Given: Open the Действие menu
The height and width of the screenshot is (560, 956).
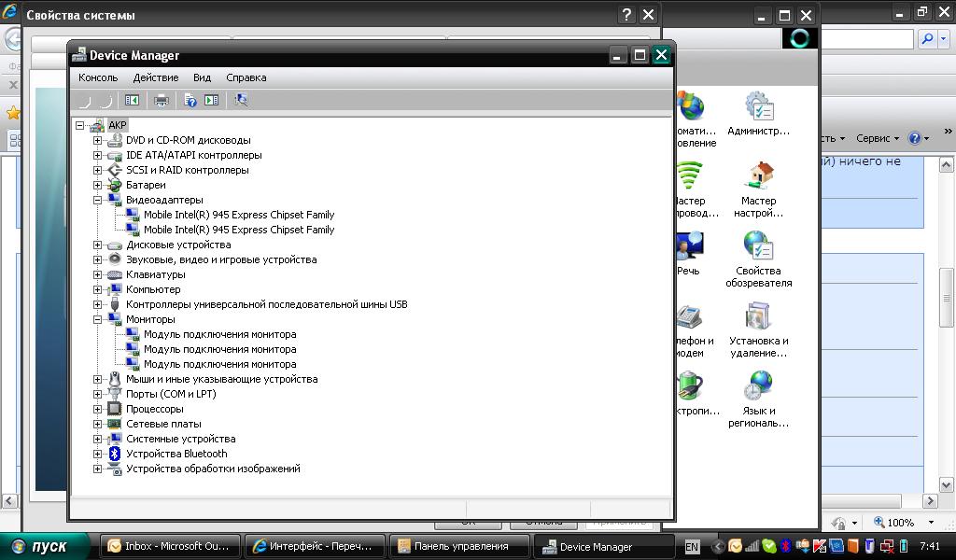Looking at the screenshot, I should point(156,77).
